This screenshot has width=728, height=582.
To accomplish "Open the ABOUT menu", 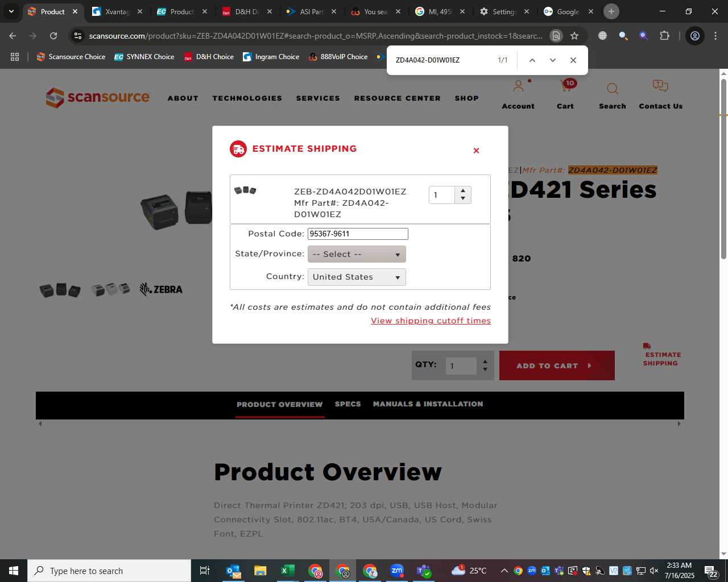I will point(183,98).
